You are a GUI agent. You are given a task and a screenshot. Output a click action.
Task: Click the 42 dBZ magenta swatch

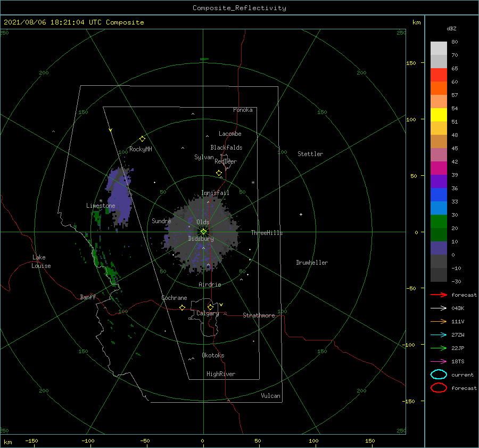pyautogui.click(x=439, y=168)
